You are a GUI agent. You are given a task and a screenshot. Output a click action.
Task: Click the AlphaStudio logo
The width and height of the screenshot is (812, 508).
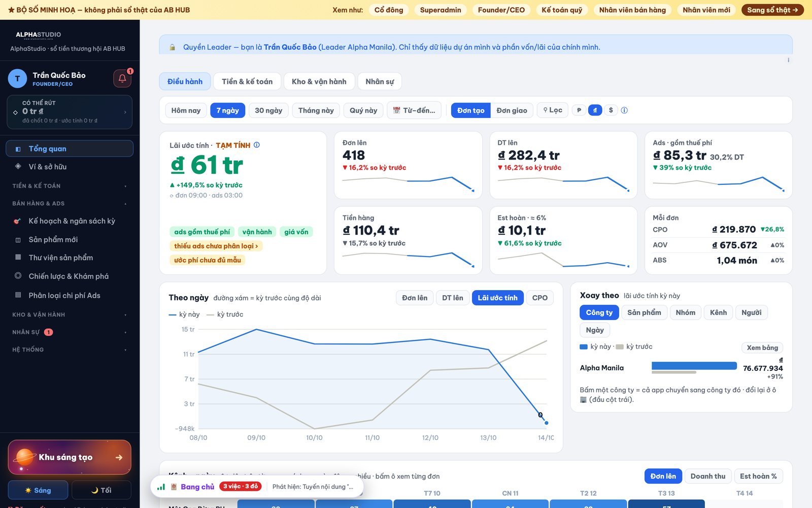click(x=38, y=35)
